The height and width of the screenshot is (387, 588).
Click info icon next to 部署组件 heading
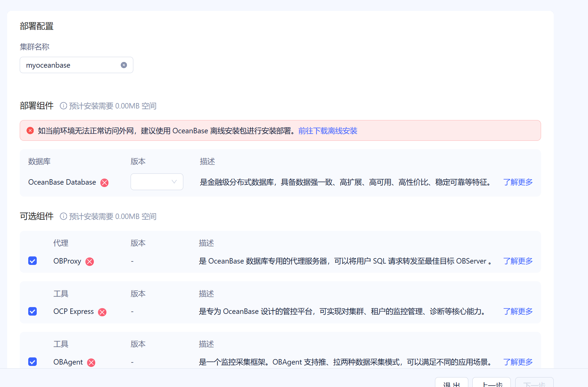(x=63, y=106)
